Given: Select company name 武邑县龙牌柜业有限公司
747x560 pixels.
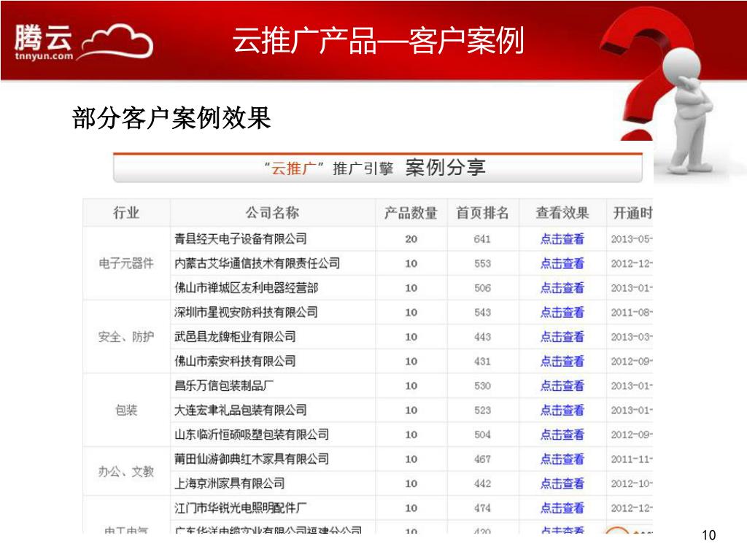Looking at the screenshot, I should (x=235, y=337).
